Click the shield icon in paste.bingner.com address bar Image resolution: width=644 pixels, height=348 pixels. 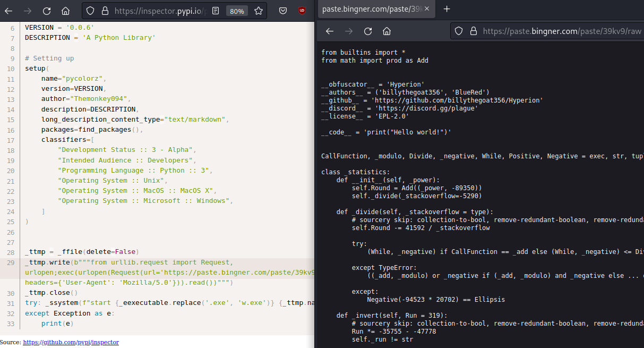(459, 31)
